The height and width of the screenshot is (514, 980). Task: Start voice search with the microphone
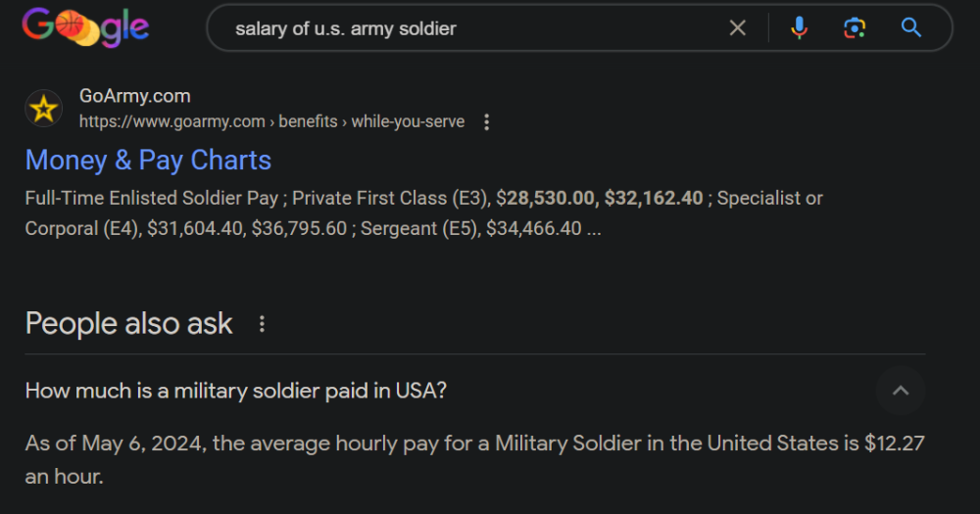click(x=799, y=28)
